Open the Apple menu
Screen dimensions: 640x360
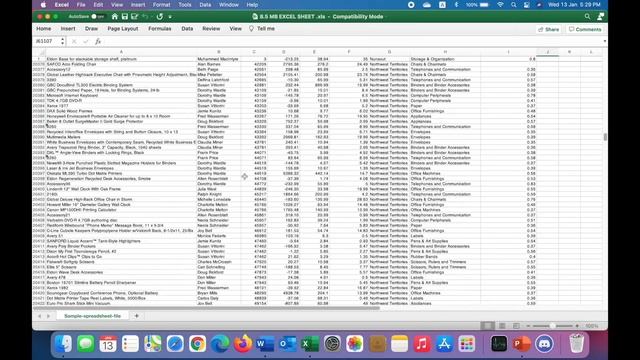point(43,5)
